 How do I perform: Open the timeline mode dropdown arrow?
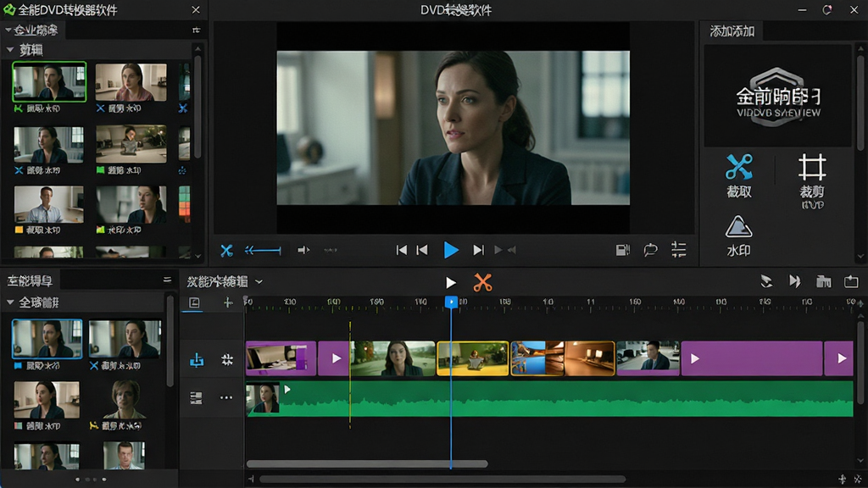(x=259, y=282)
